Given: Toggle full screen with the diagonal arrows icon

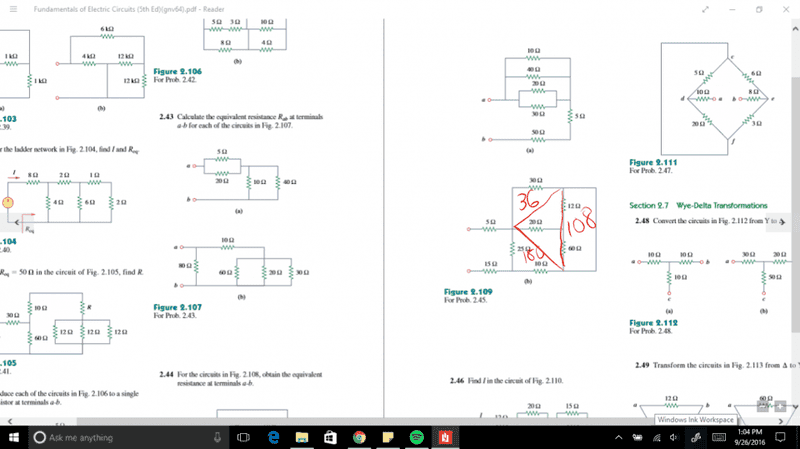Looking at the screenshot, I should 705,9.
